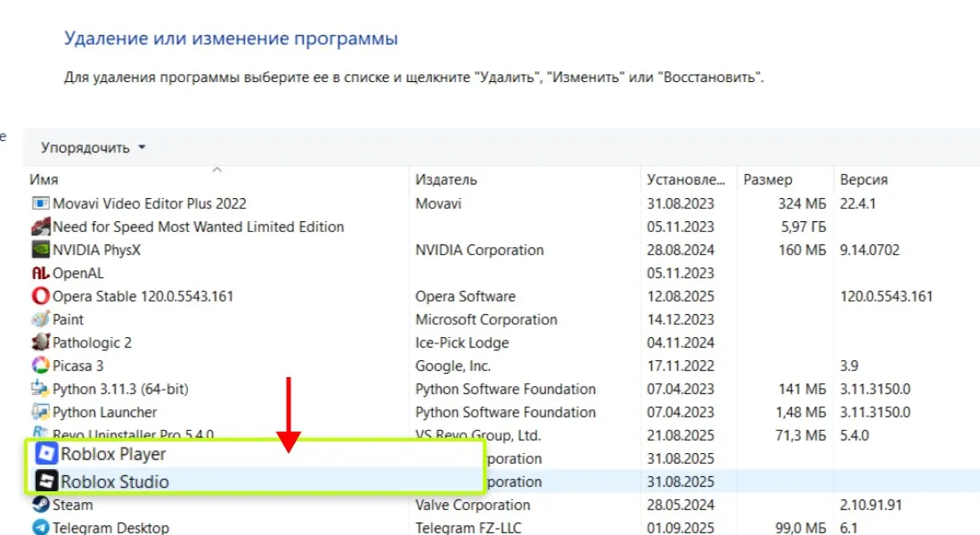Click the Python 3.11.3 icon
The height and width of the screenshot is (535, 980).
pos(41,389)
